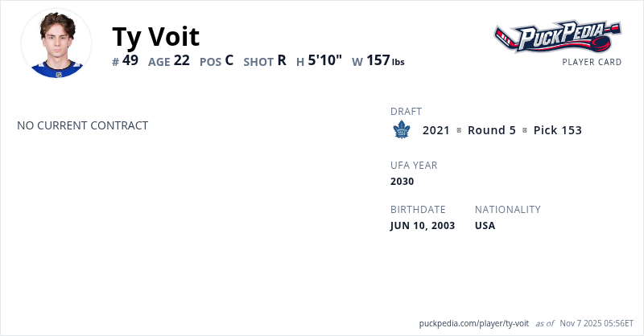Click the separator icon after Round 5
Screen dimensions: 644x336
pos(525,130)
